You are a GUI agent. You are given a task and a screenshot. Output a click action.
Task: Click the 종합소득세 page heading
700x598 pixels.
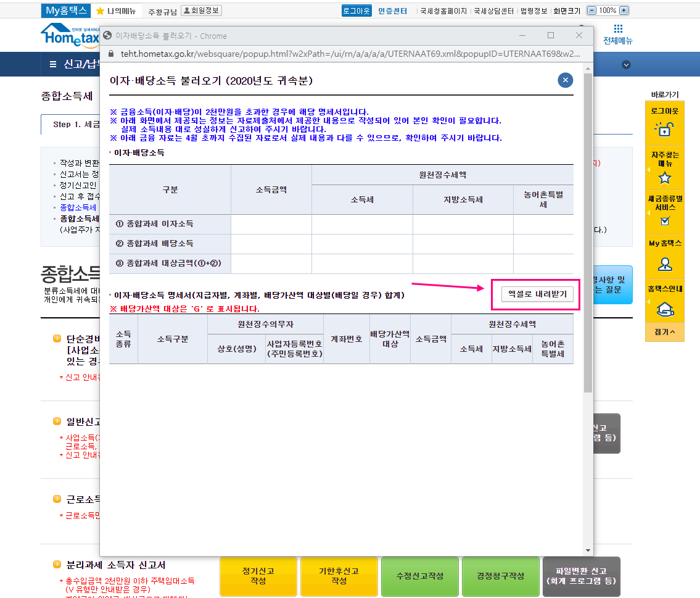point(67,96)
